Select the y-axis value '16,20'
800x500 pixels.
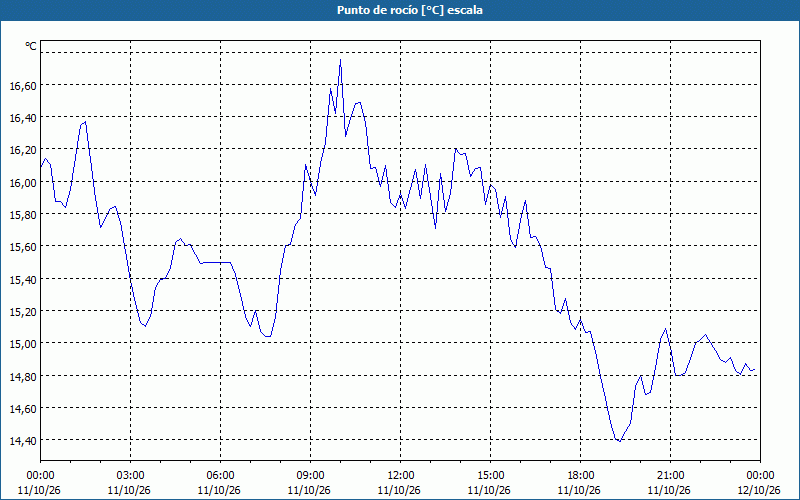pos(23,150)
